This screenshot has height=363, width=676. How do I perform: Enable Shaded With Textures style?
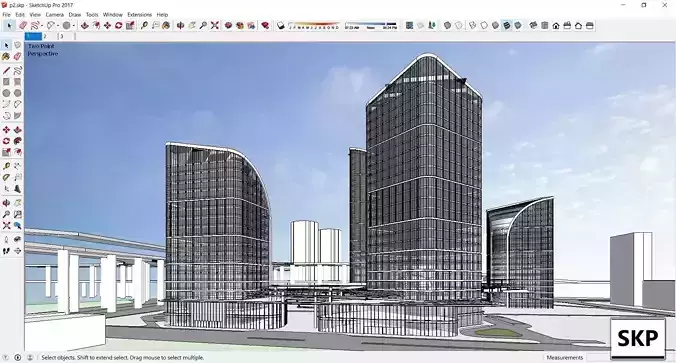point(507,26)
